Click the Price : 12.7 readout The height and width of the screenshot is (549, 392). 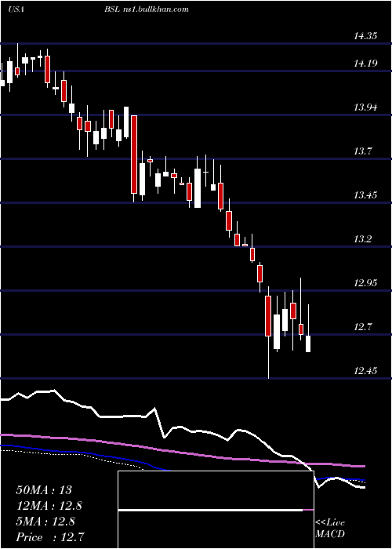[50, 536]
